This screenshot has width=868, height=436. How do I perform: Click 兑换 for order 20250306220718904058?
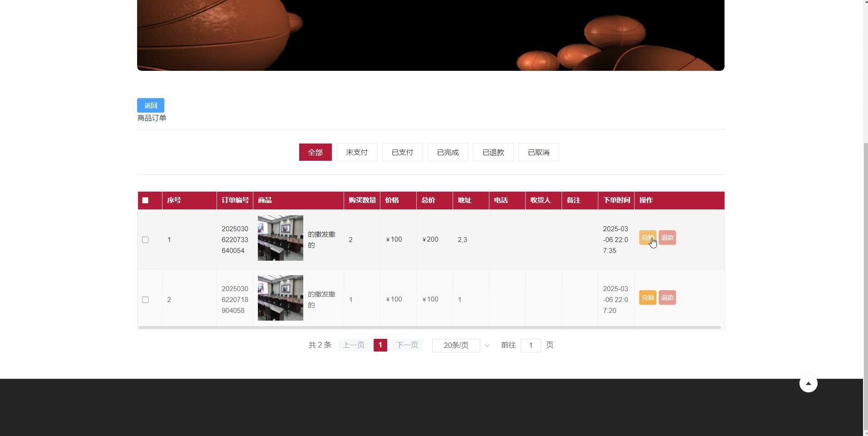(647, 297)
